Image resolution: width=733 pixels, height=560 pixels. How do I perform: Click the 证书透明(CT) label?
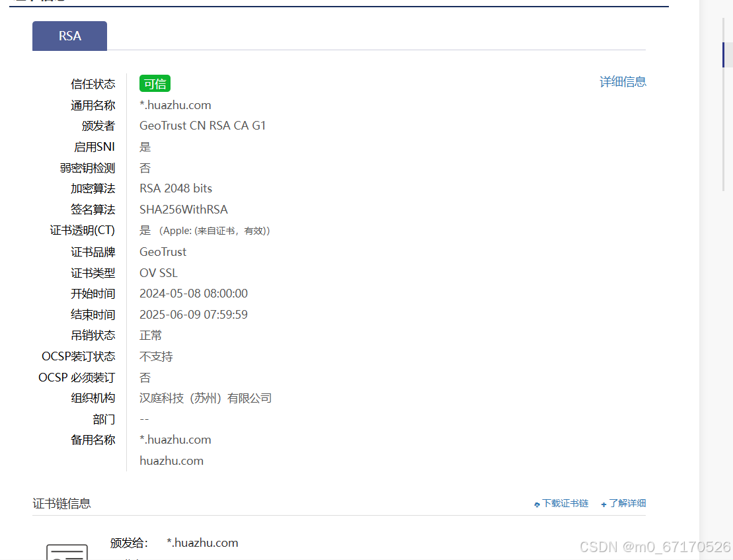click(82, 231)
